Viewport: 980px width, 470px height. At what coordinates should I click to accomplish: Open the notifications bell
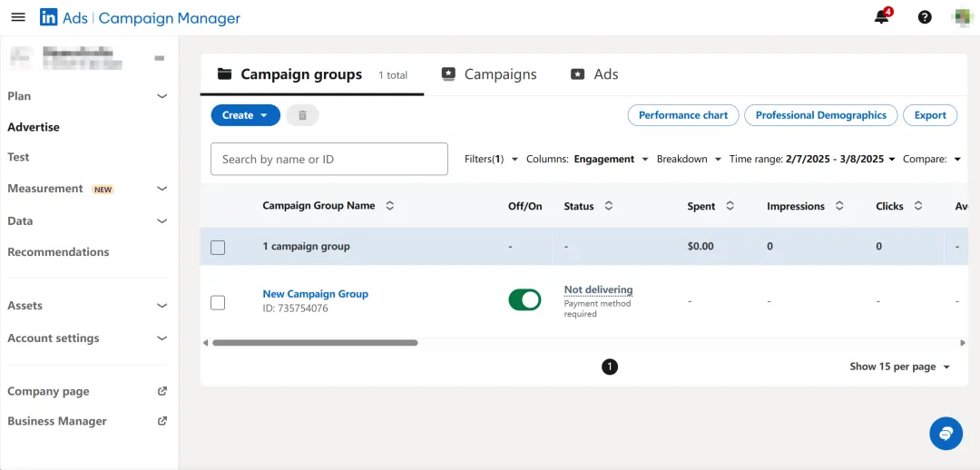[882, 17]
